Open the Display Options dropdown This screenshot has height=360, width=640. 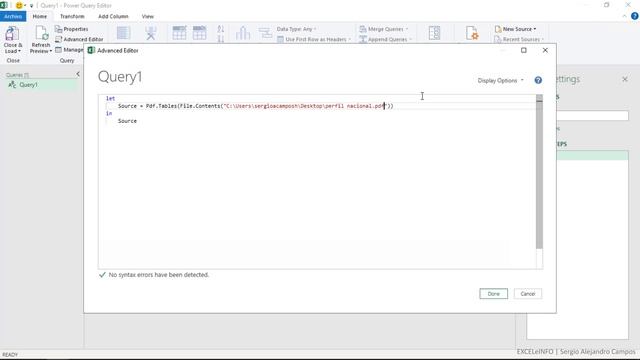(500, 80)
